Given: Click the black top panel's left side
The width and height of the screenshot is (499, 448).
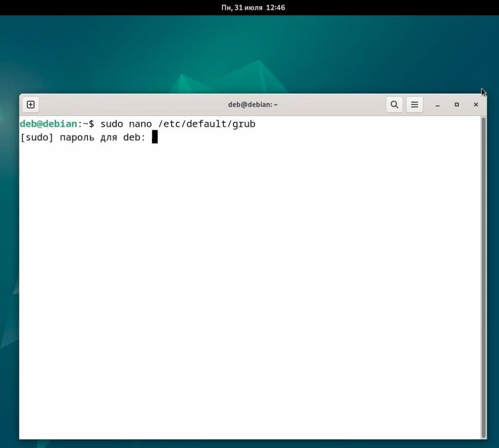Looking at the screenshot, I should (x=49, y=7).
